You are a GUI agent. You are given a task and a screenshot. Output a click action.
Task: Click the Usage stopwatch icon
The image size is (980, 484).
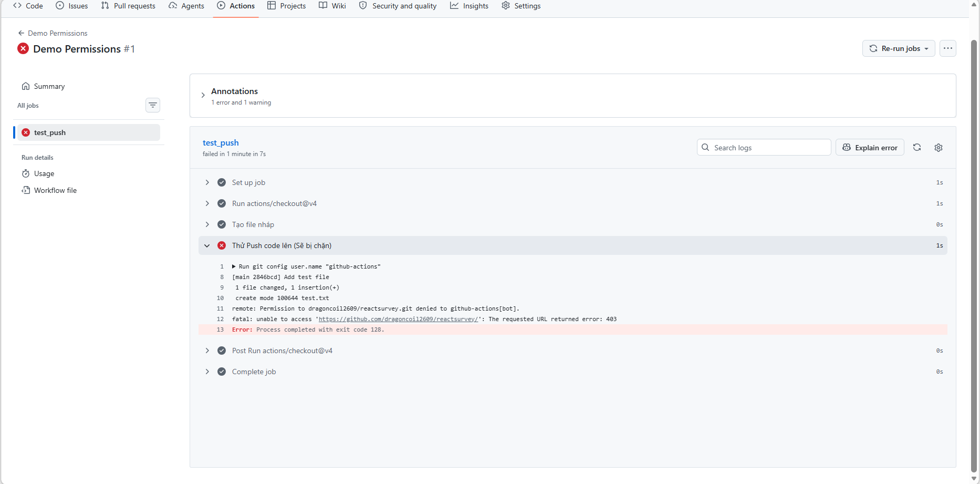click(26, 173)
